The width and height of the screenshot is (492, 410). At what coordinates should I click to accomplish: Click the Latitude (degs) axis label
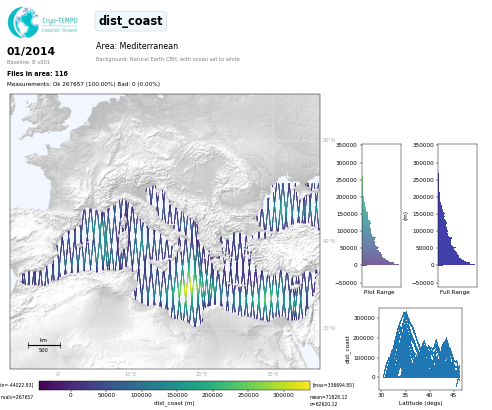(420, 403)
